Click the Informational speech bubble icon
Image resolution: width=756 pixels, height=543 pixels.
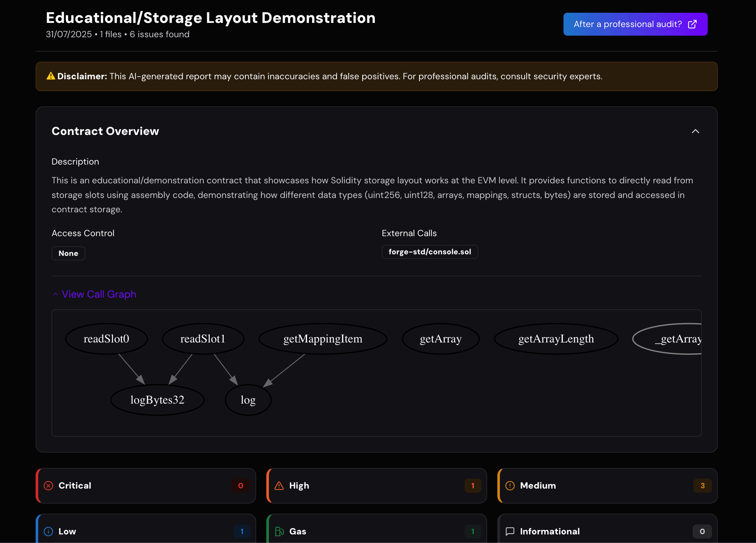510,531
